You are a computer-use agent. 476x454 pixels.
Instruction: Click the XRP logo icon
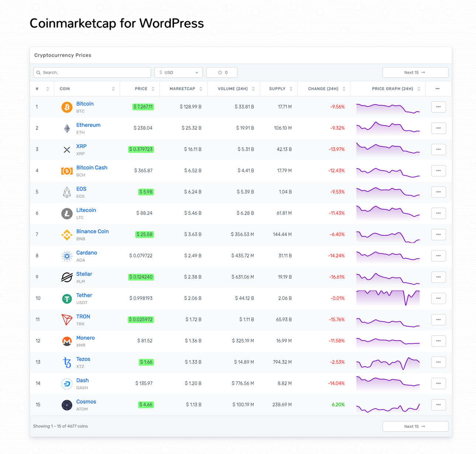point(67,149)
